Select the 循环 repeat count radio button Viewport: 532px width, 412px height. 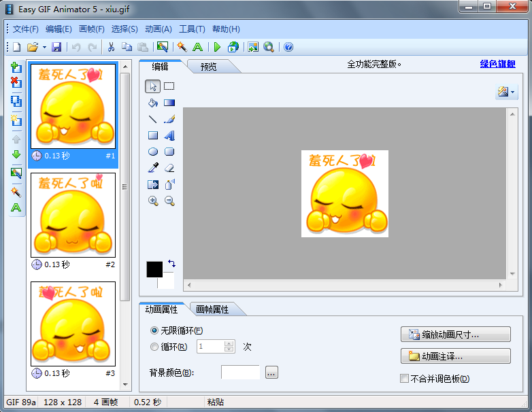[x=154, y=347]
